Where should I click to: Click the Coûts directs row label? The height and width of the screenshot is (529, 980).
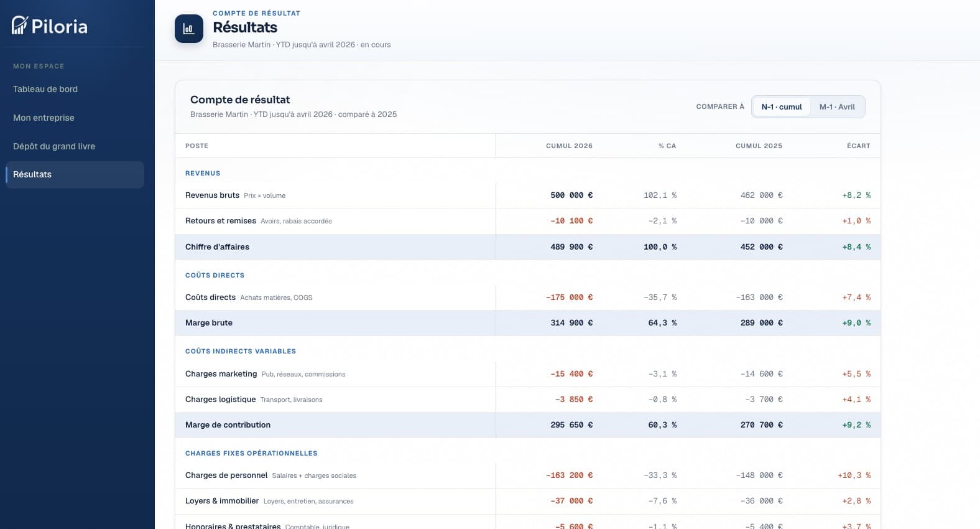click(210, 297)
